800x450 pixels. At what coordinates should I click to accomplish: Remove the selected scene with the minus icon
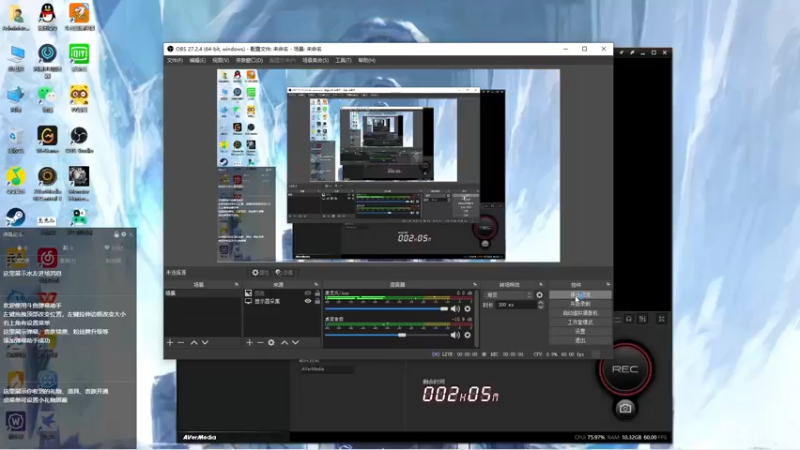pyautogui.click(x=181, y=342)
